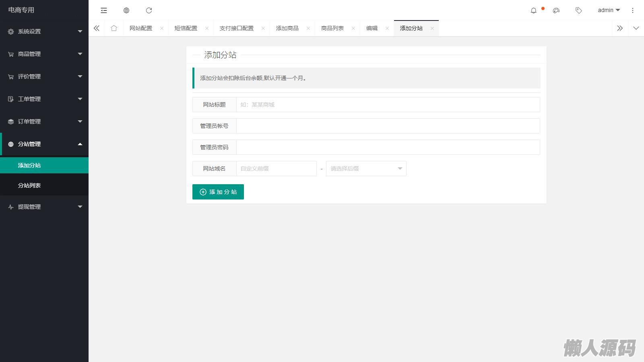This screenshot has width=644, height=362.
Task: Open the domain suffix select dropdown
Action: [x=366, y=169]
